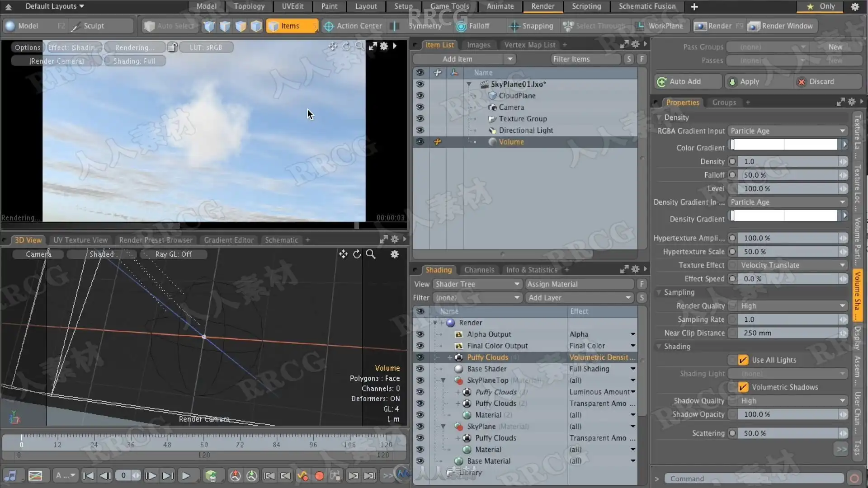Click the Color Gradient bar
This screenshot has width=868, height=488.
click(x=784, y=145)
